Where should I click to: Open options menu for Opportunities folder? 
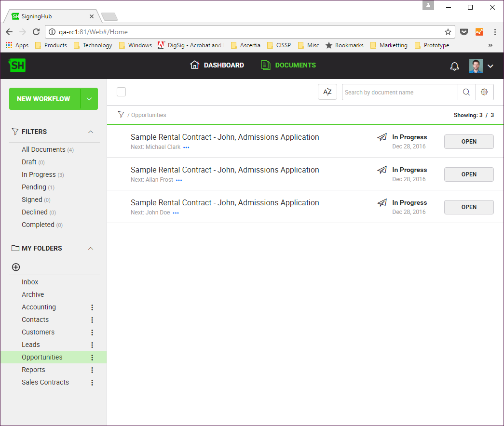[92, 358]
